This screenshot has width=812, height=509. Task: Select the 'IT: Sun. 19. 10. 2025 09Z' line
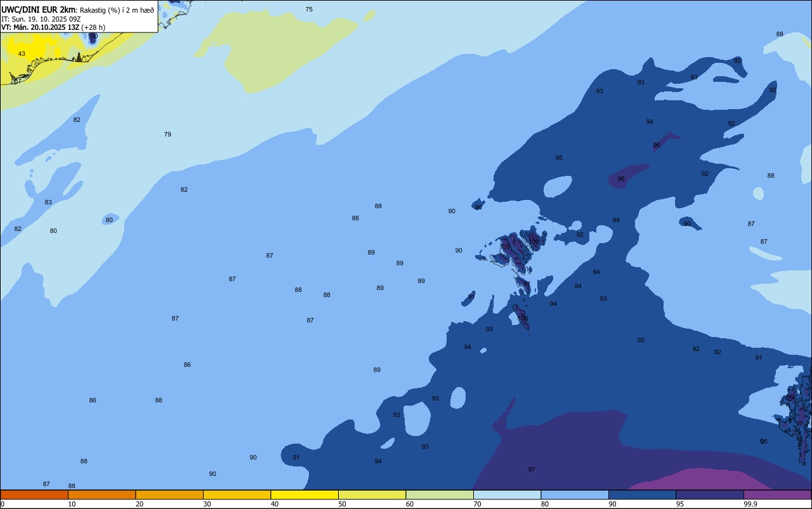pyautogui.click(x=41, y=19)
